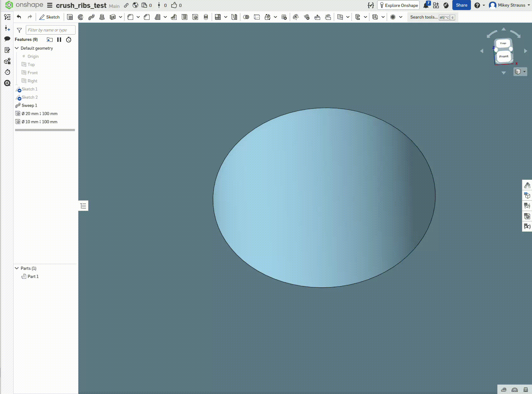Viewport: 532px width, 394px height.
Task: Open the Thicken tool dropdown arrow
Action: [121, 17]
